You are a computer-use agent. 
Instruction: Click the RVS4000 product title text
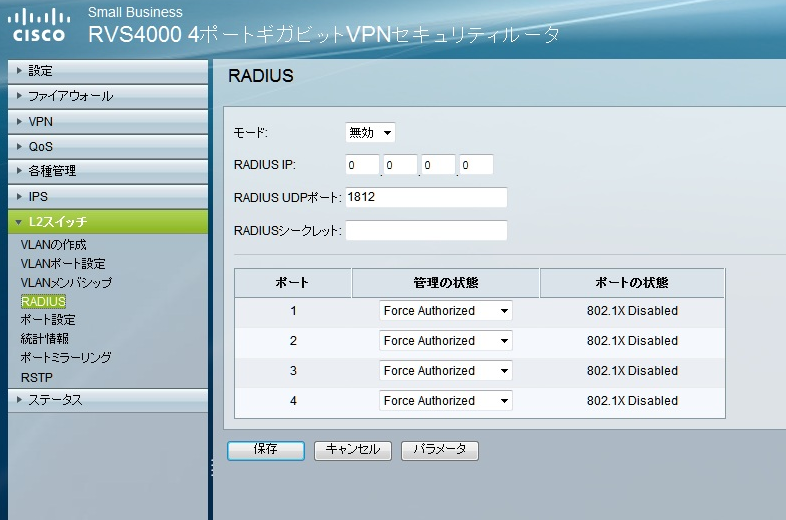coord(323,35)
